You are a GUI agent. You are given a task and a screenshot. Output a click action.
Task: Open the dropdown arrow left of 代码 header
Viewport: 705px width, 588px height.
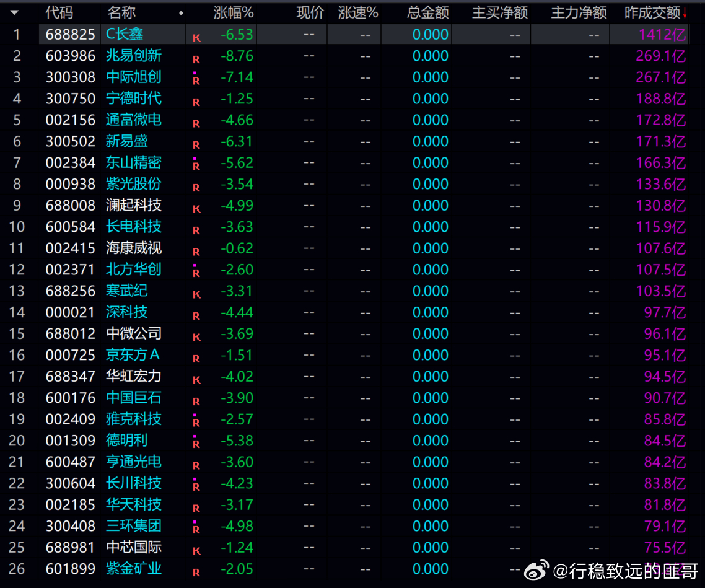tap(14, 12)
